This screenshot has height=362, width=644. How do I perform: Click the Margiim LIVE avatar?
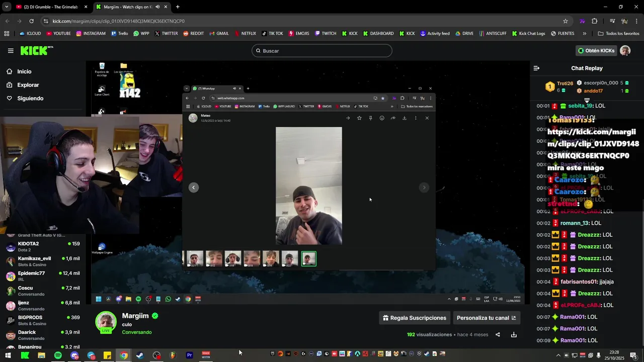pyautogui.click(x=106, y=322)
